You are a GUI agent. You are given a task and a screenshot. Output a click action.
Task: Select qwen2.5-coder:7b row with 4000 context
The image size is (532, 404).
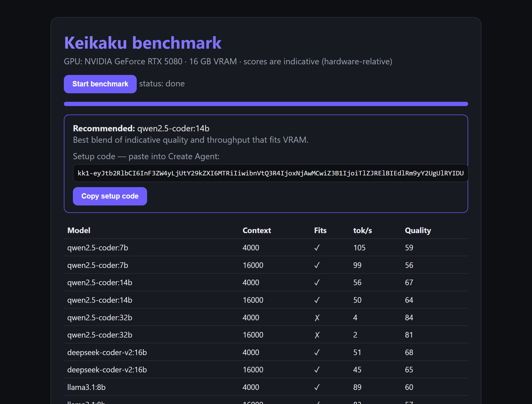266,248
